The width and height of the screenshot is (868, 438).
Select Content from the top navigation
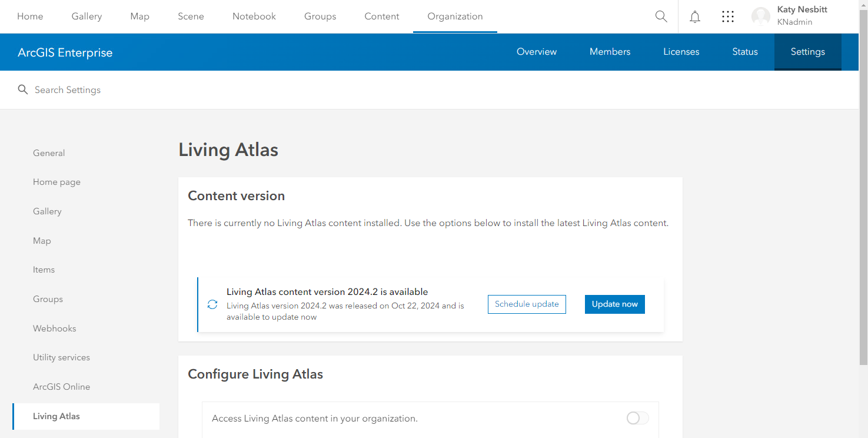tap(381, 16)
